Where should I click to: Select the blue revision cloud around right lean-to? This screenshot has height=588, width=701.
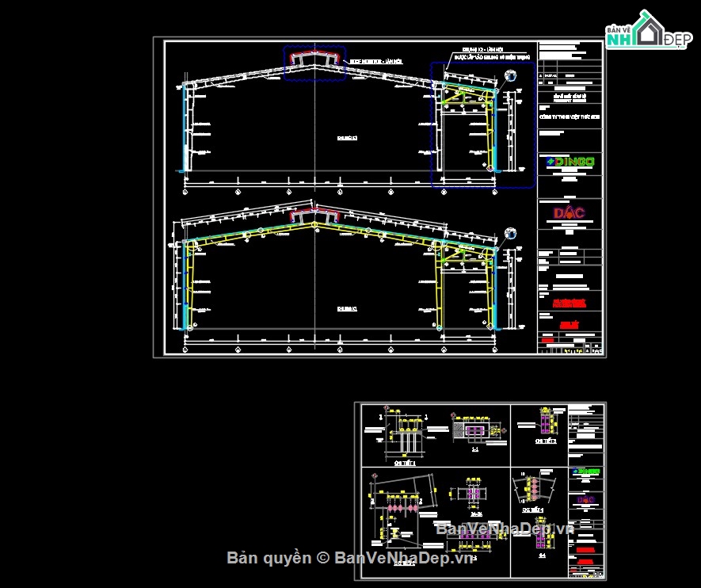point(483,124)
